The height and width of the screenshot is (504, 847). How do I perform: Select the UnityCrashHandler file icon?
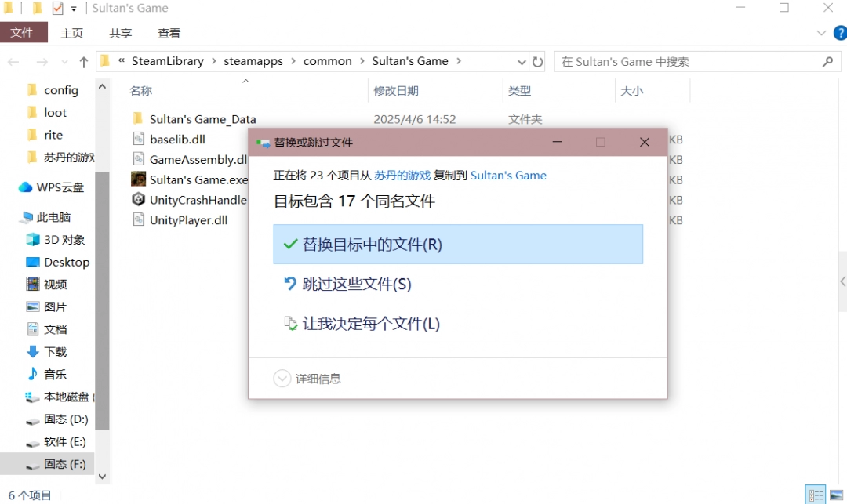(138, 200)
